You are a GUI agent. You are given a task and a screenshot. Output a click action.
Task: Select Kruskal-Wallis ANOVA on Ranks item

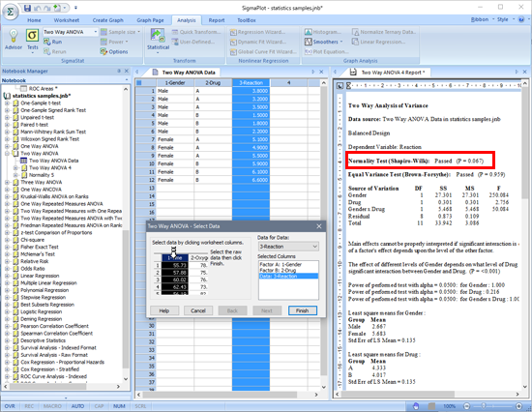tap(54, 196)
